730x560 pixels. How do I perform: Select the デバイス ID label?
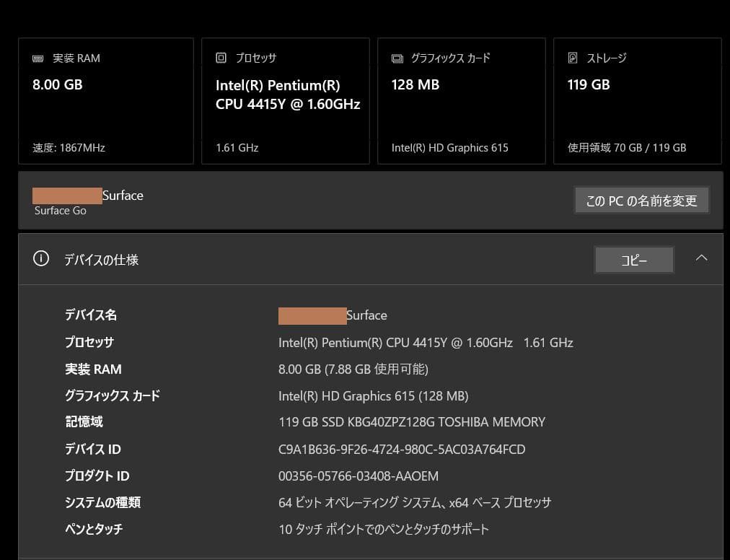pyautogui.click(x=92, y=449)
